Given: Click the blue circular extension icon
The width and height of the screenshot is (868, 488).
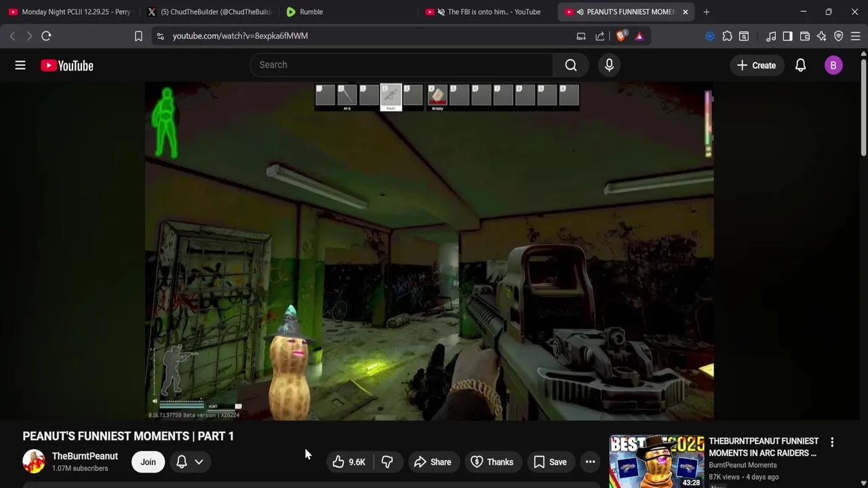Looking at the screenshot, I should 710,36.
